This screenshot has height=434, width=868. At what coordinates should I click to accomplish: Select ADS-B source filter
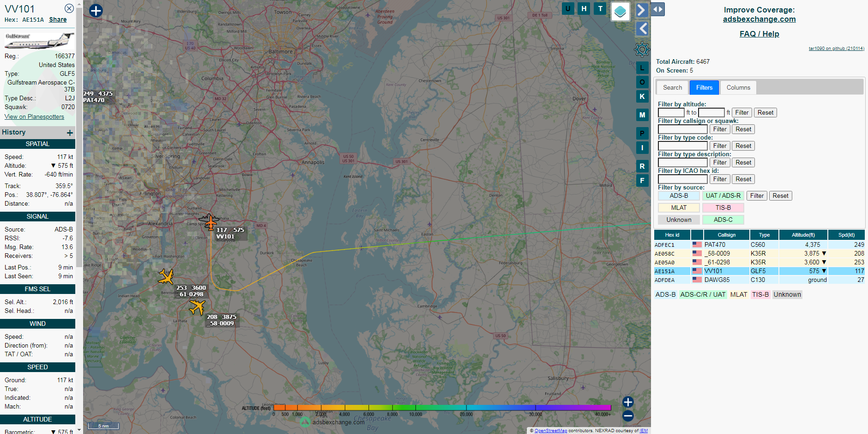tap(679, 196)
